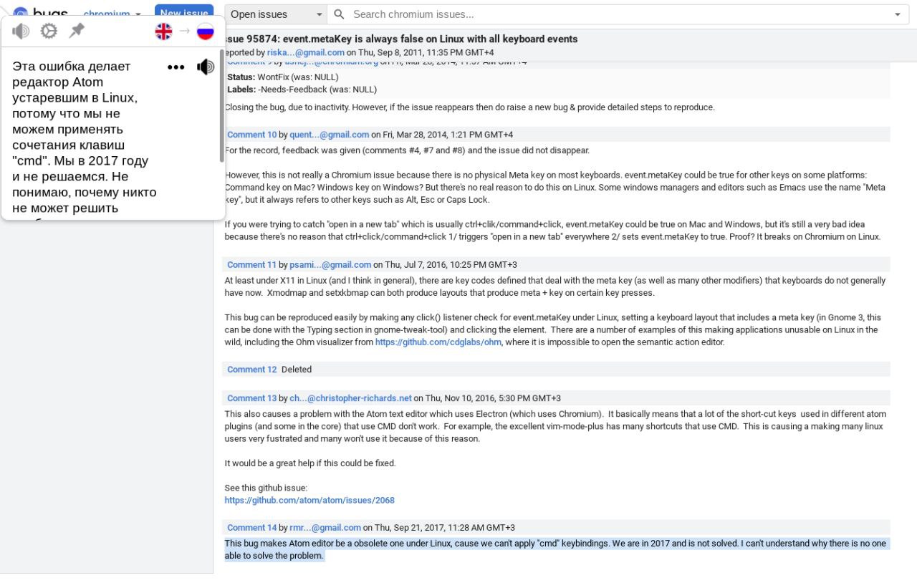Image resolution: width=917 pixels, height=588 pixels.
Task: Open quent...@gmail.com user link
Action: (x=330, y=135)
